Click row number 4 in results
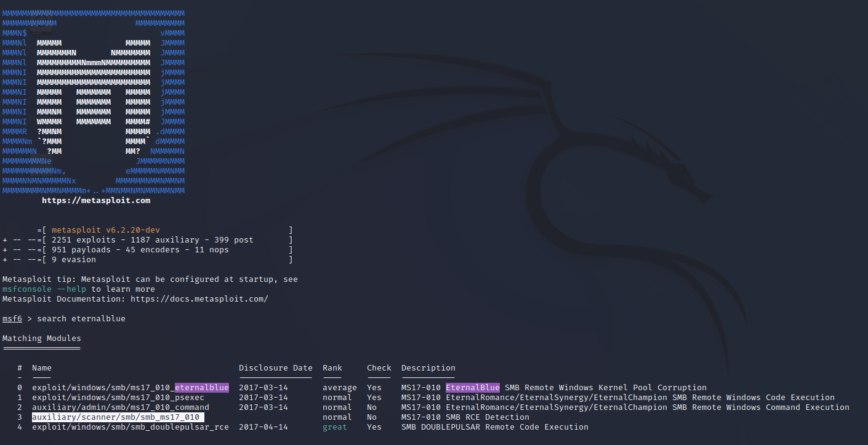 20,427
